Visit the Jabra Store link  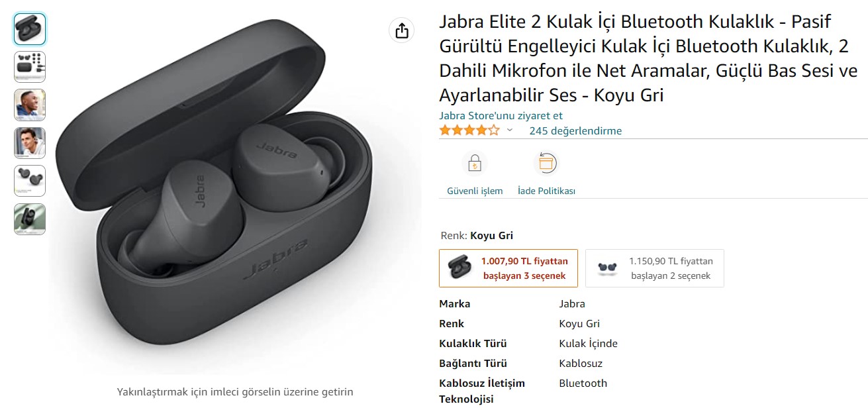[x=501, y=115]
